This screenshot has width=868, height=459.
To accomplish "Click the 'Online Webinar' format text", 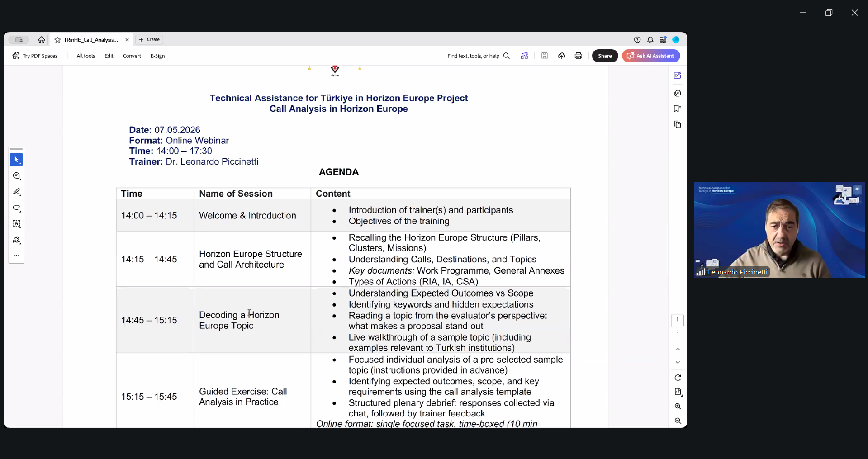I will coord(197,141).
